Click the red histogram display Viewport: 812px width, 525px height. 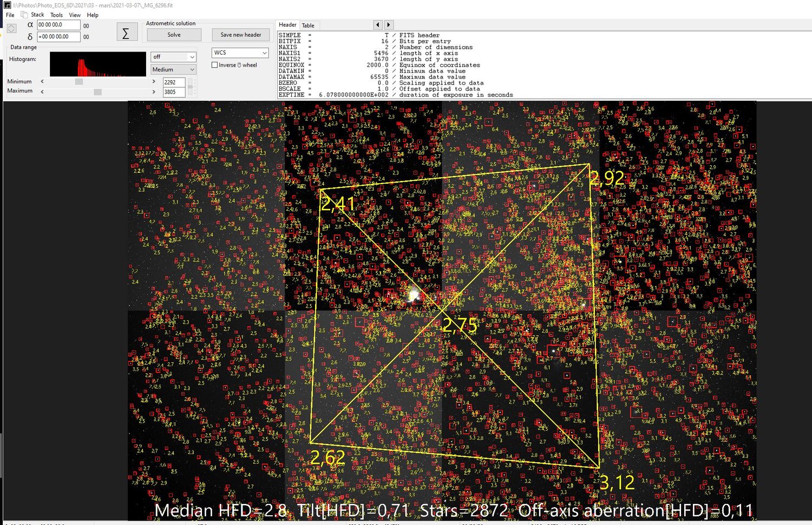click(x=98, y=64)
